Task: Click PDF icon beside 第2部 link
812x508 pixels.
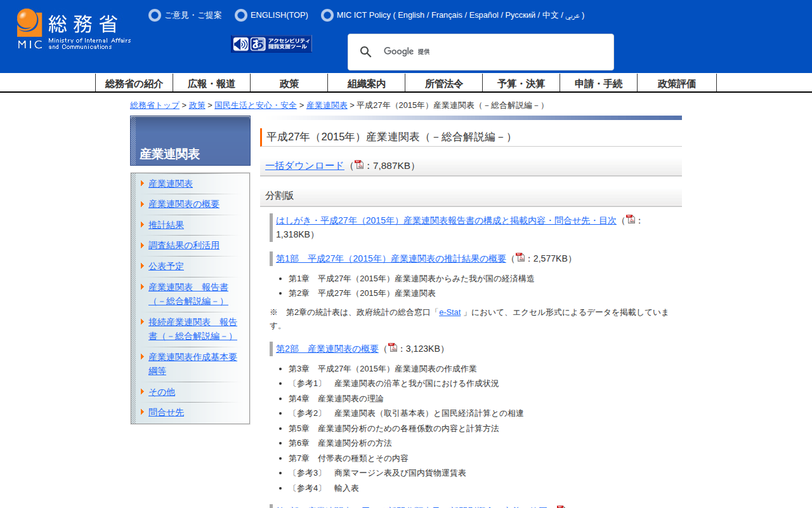Action: (393, 348)
